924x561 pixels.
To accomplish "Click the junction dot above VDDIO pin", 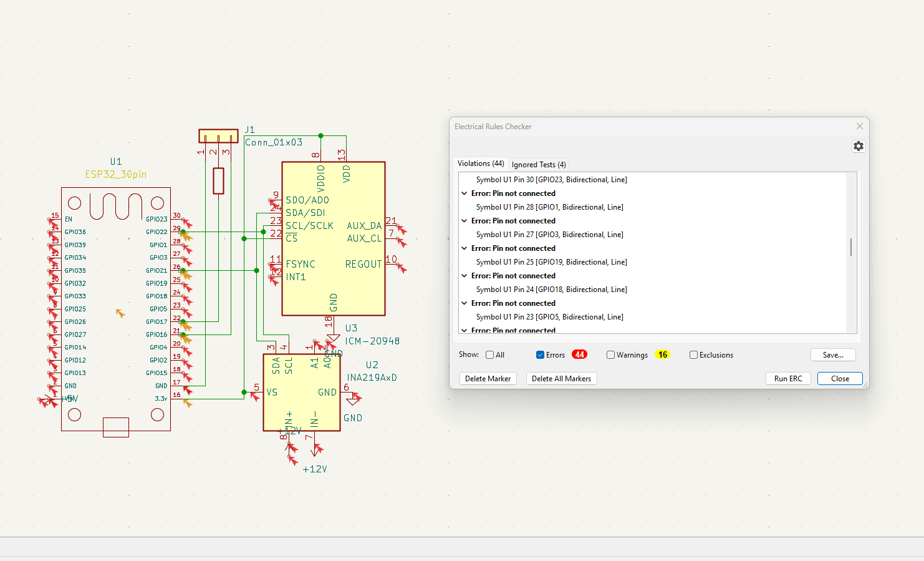I will 320,135.
